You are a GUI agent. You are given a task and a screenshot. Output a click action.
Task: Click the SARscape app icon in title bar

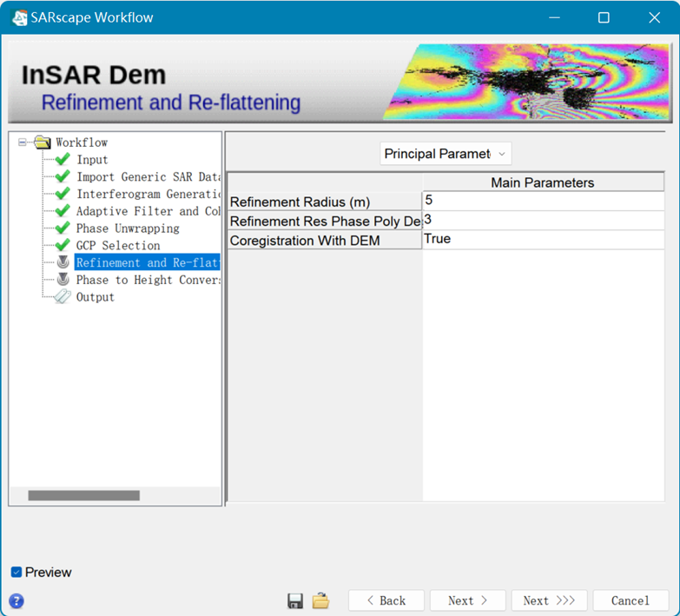(x=19, y=17)
